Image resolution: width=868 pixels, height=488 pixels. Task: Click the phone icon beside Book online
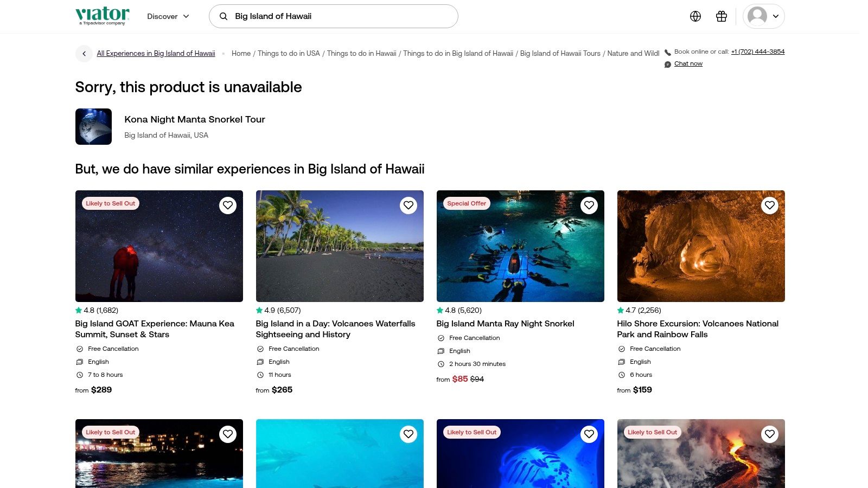click(x=668, y=53)
